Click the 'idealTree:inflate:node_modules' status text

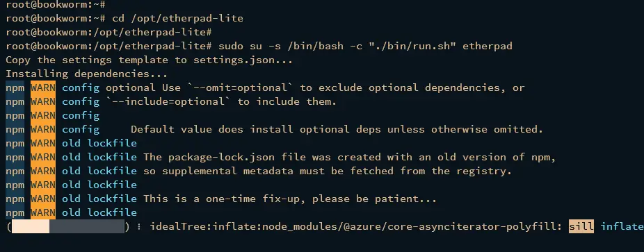243,226
